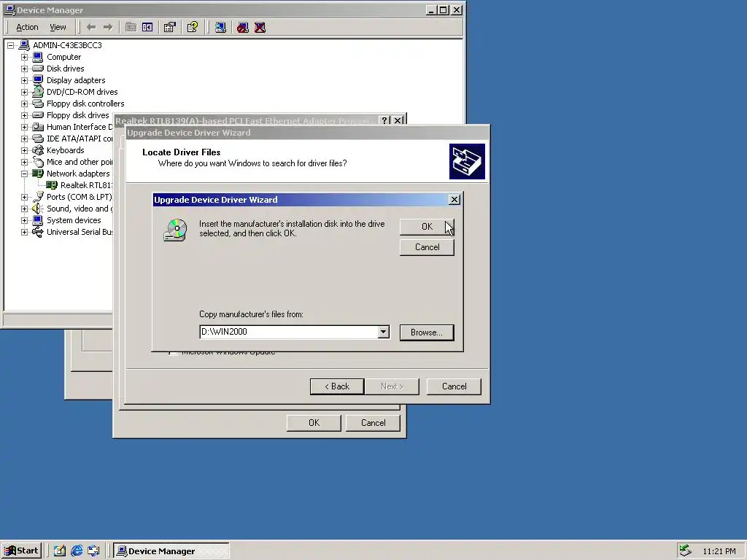The image size is (747, 560).
Task: Click the Device Manager taskbar button
Action: 171,551
